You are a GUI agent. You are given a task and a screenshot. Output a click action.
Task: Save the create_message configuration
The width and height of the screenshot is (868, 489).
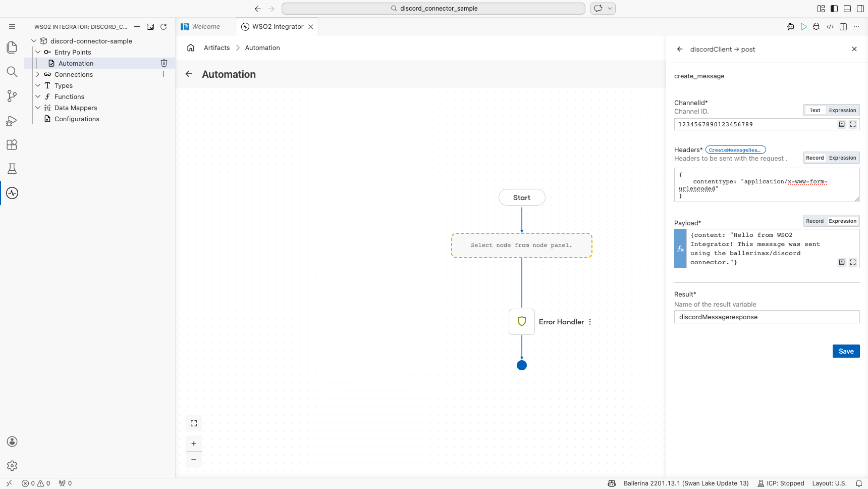[846, 352]
